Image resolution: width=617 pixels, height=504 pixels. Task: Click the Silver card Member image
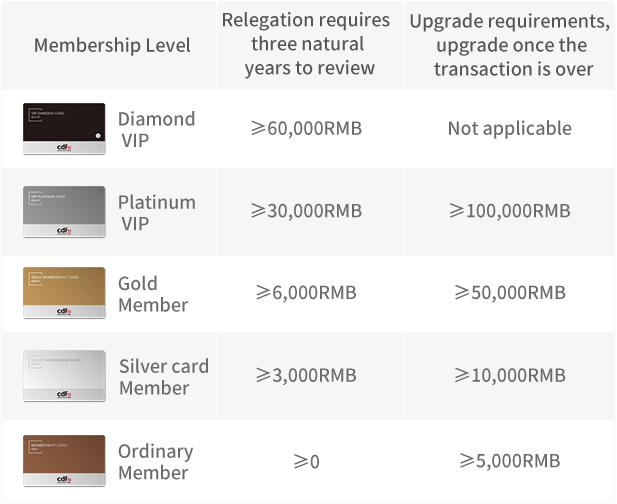point(64,376)
